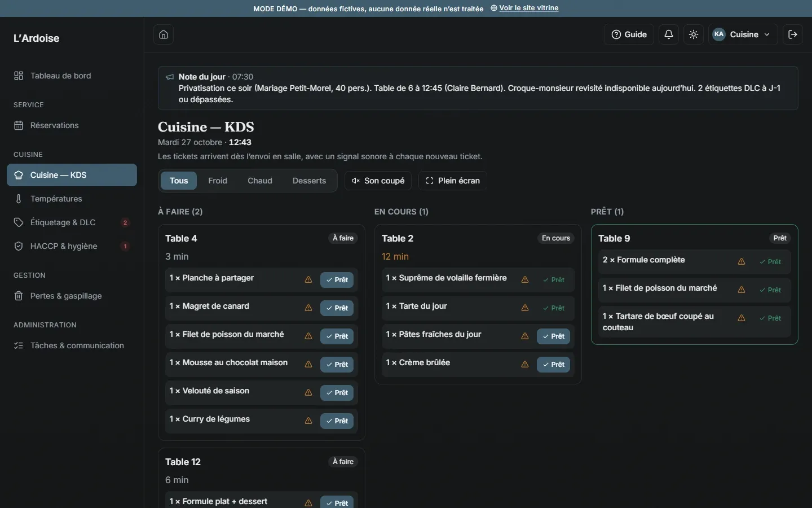The height and width of the screenshot is (508, 812).
Task: Open the Cuisine user account dropdown
Action: [743, 34]
